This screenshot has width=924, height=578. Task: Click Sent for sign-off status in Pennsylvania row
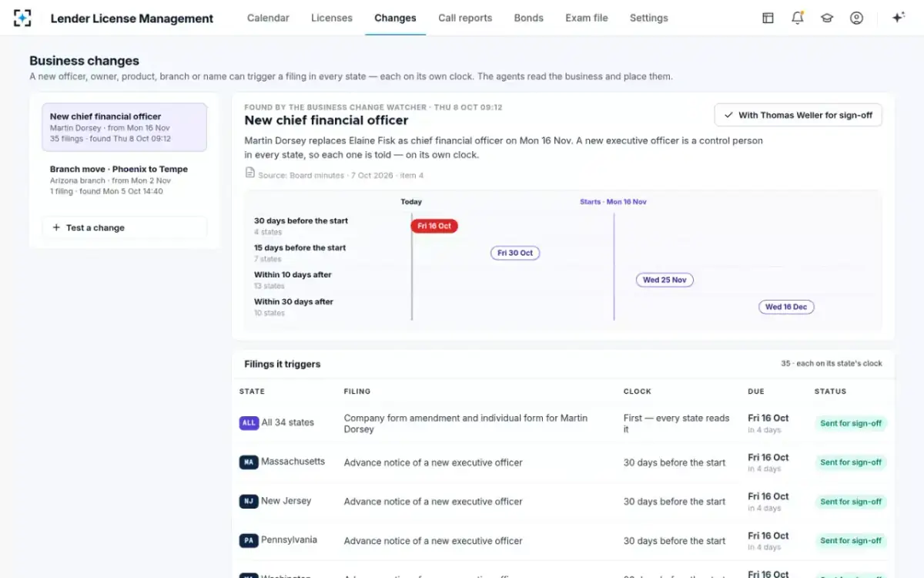pyautogui.click(x=851, y=541)
